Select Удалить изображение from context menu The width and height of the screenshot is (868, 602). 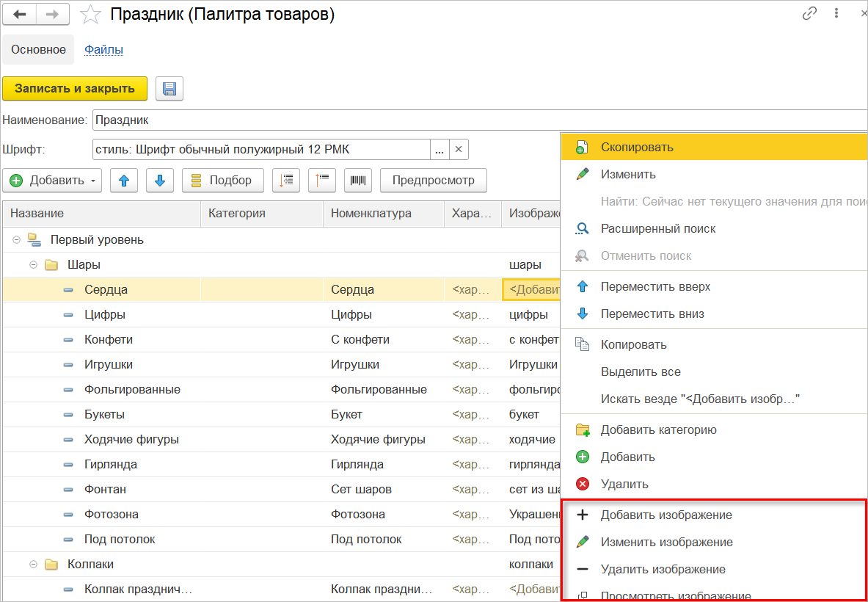tap(663, 569)
